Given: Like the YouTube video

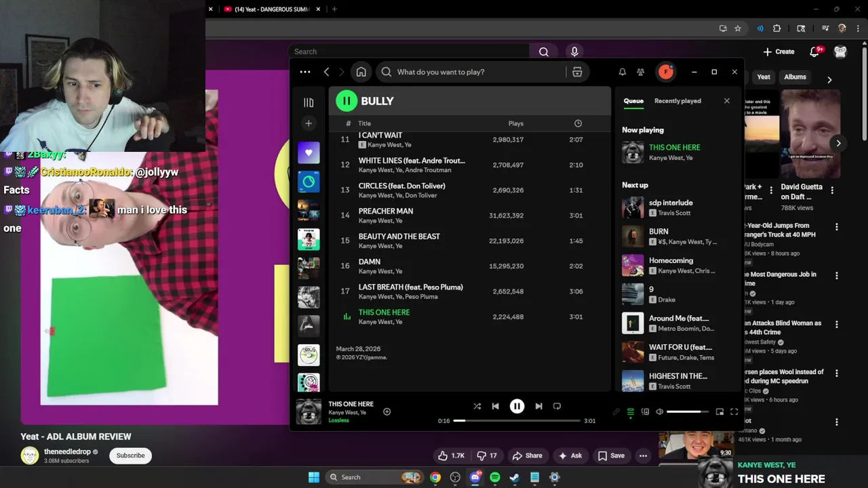Looking at the screenshot, I should [x=451, y=455].
